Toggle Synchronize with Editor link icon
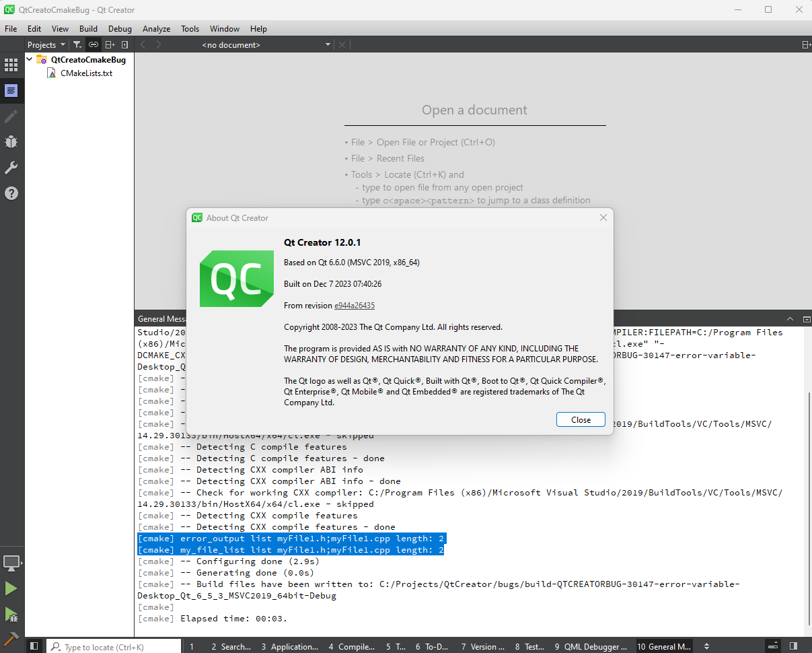This screenshot has width=812, height=653. coord(94,44)
